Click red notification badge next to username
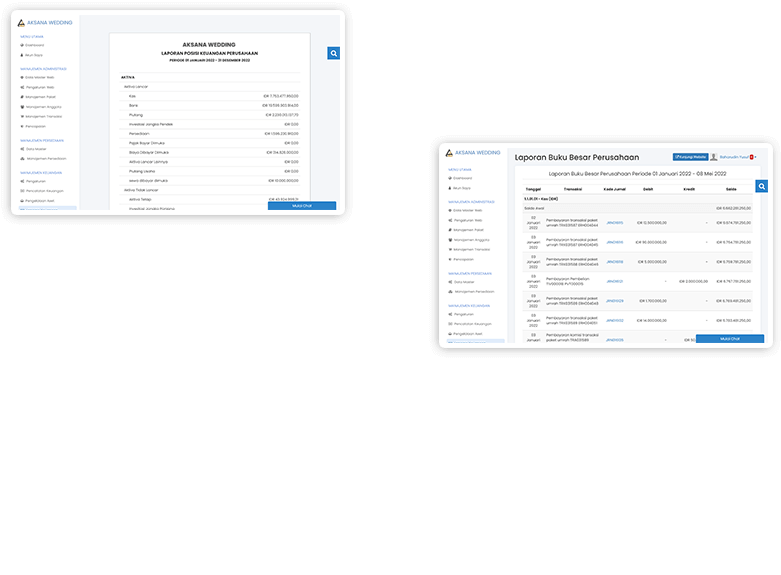Screen dimensions: 781x575 pos(751,157)
